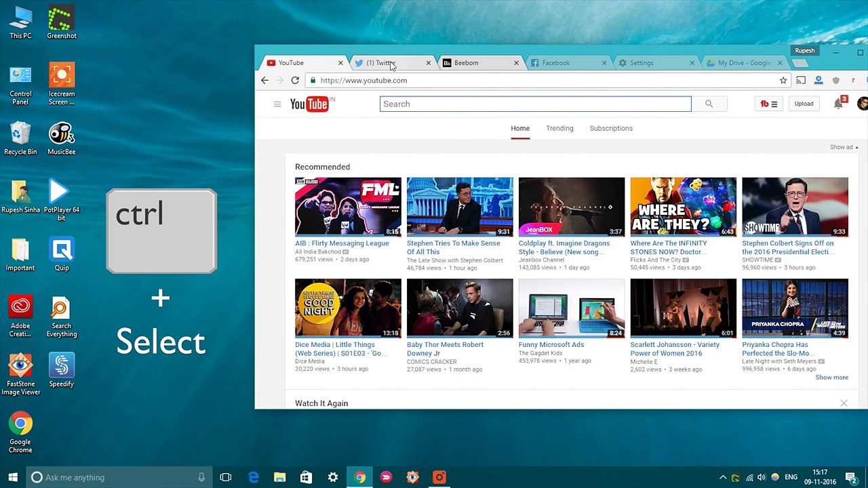Open the YouTube guide hamburger menu
This screenshot has height=488, width=868.
tap(277, 104)
